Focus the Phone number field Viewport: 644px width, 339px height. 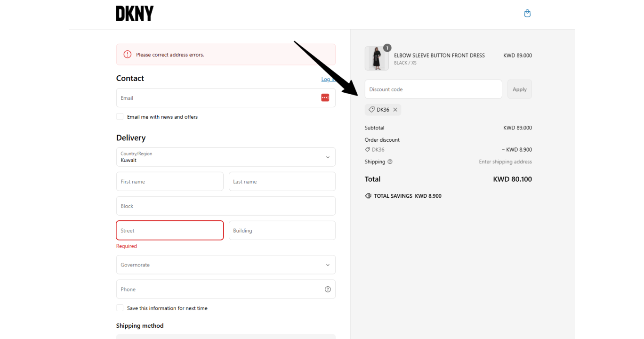coord(226,289)
